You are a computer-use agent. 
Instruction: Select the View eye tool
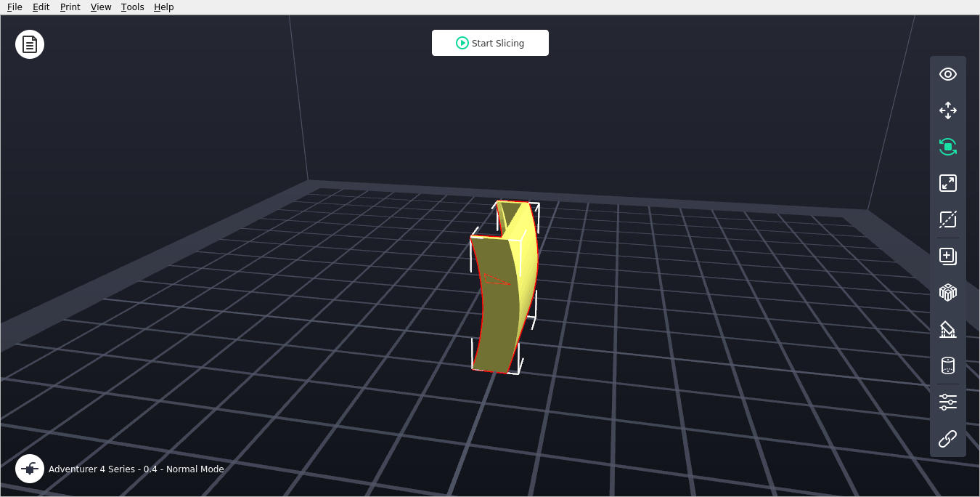[947, 74]
